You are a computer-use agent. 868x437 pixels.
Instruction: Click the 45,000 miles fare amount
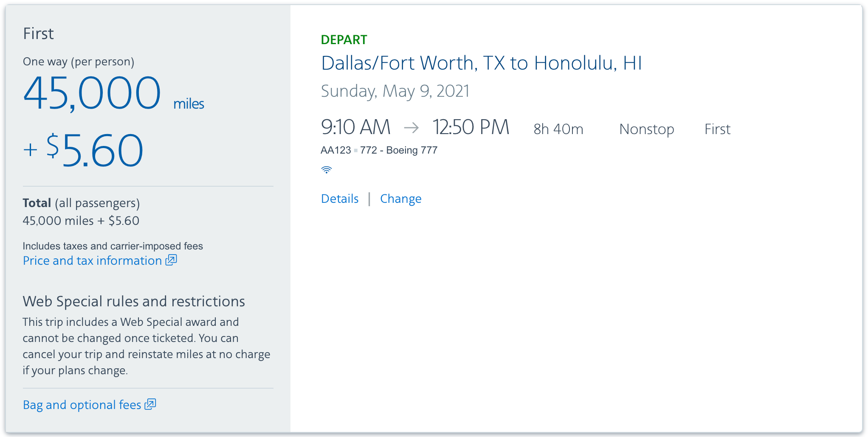point(92,93)
